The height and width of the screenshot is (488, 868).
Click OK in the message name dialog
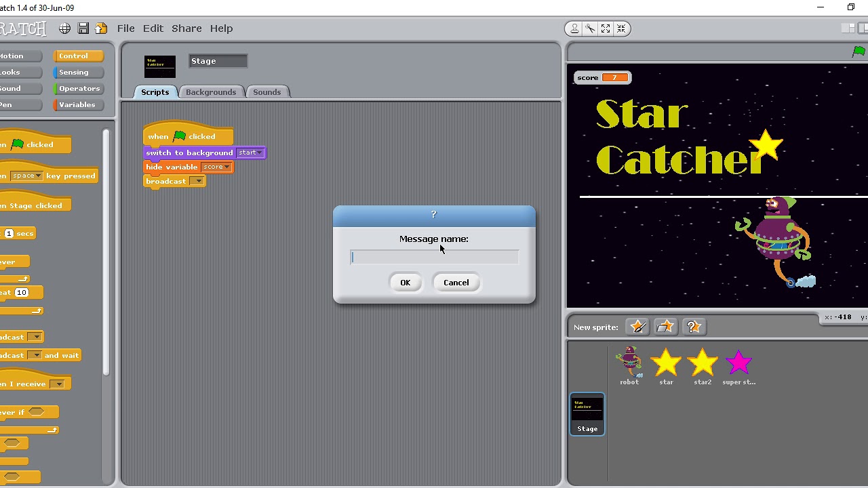click(x=405, y=283)
